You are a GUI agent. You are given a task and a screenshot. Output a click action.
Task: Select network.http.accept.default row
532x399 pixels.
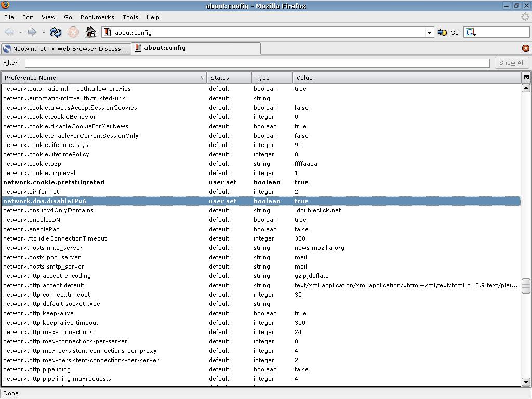point(261,285)
